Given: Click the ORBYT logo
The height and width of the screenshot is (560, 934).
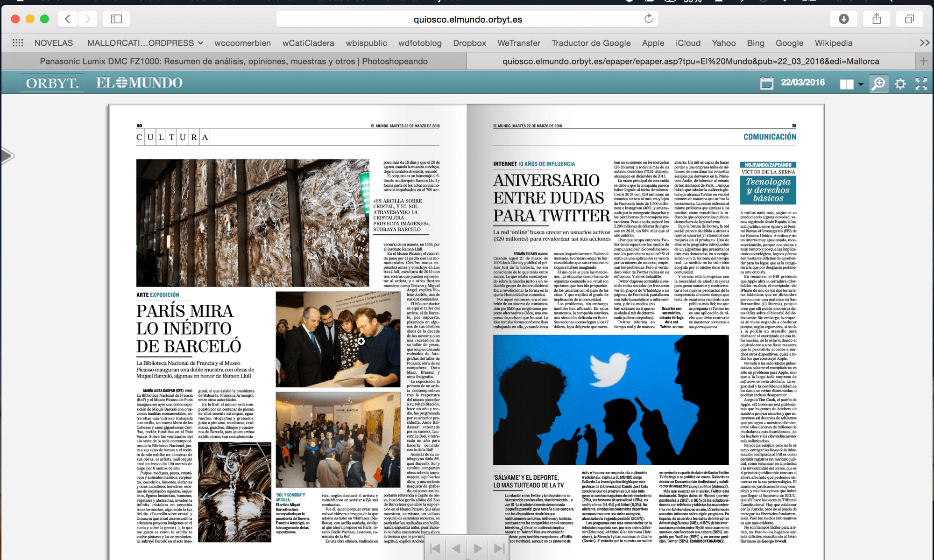Looking at the screenshot, I should (x=52, y=83).
